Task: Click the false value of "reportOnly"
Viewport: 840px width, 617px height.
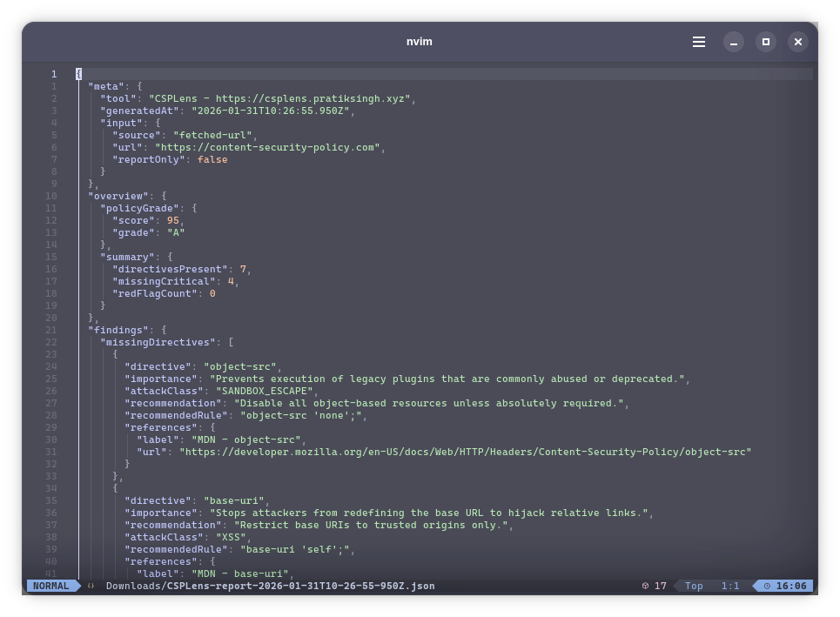Action: (212, 159)
